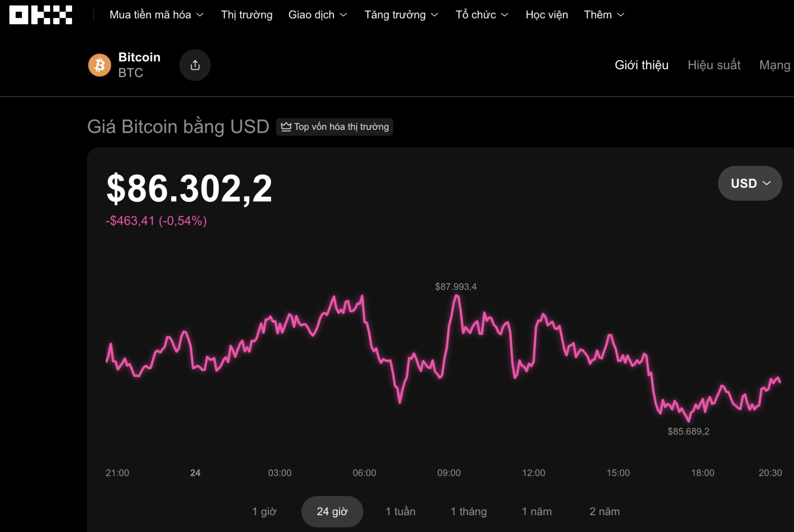794x532 pixels.
Task: Select the 24 giờ time range
Action: 332,511
